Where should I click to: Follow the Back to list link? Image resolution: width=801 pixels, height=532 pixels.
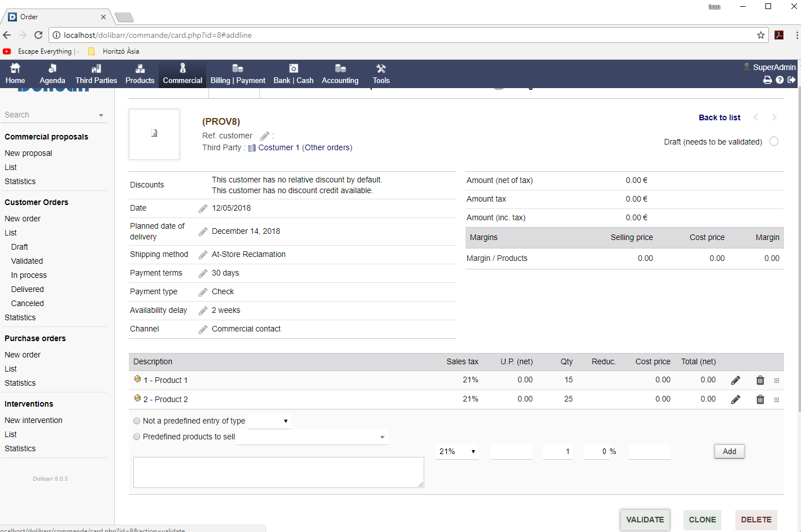719,117
